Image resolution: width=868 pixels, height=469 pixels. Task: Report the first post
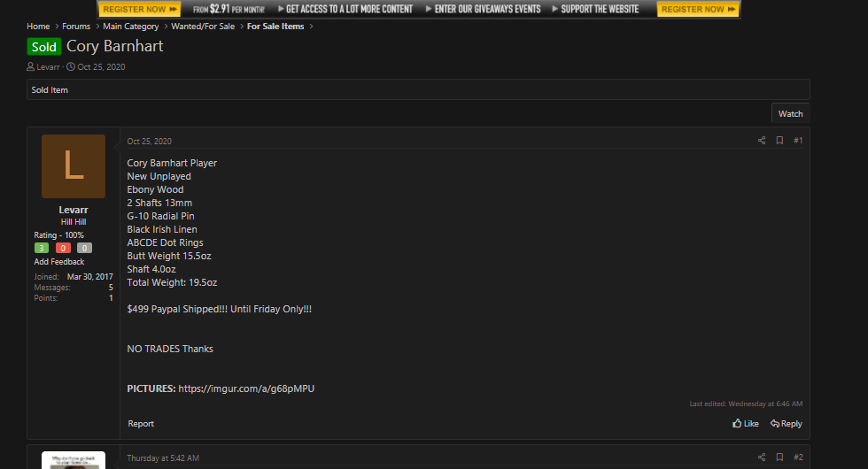[141, 424]
